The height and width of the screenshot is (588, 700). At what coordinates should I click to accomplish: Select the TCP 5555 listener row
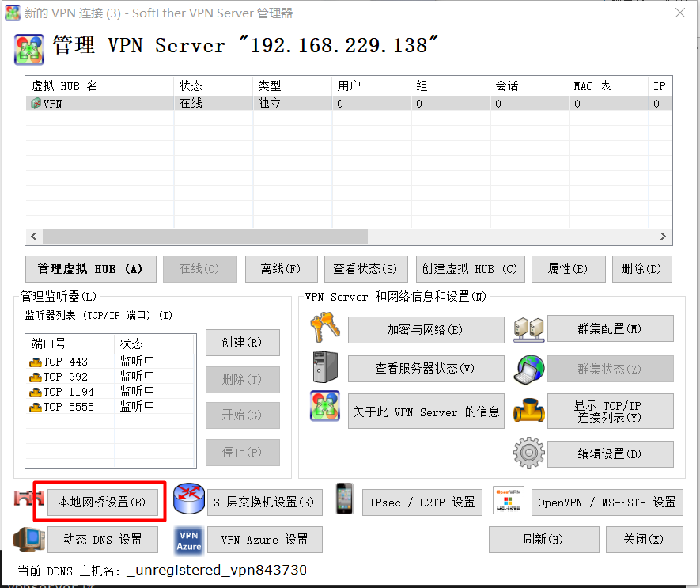[x=110, y=407]
